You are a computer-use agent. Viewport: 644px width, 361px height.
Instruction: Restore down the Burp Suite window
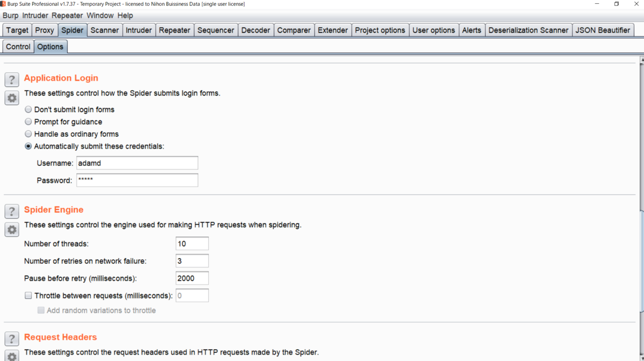click(x=617, y=4)
